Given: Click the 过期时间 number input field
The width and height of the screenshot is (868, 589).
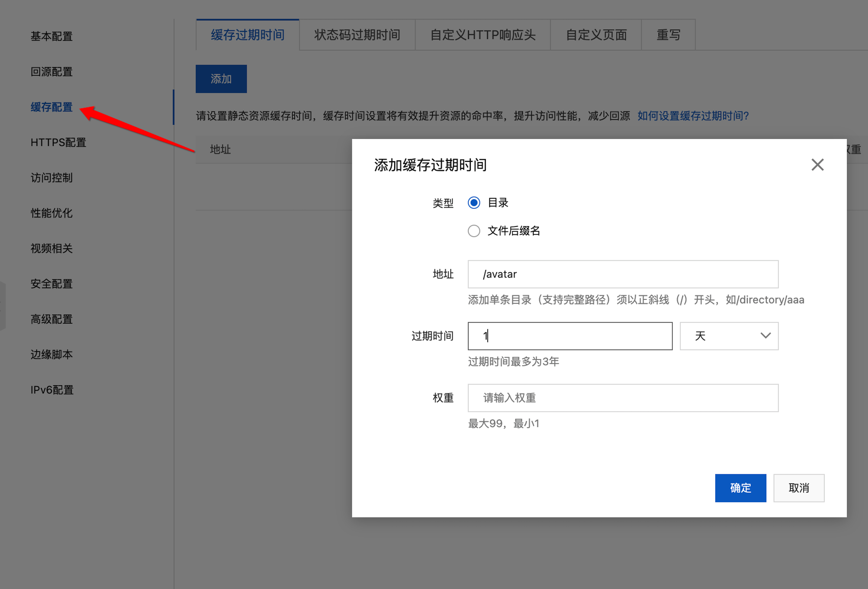Looking at the screenshot, I should [x=570, y=335].
